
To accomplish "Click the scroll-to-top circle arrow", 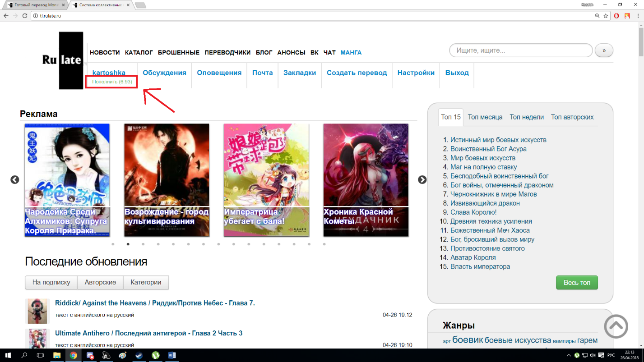I will pyautogui.click(x=616, y=326).
